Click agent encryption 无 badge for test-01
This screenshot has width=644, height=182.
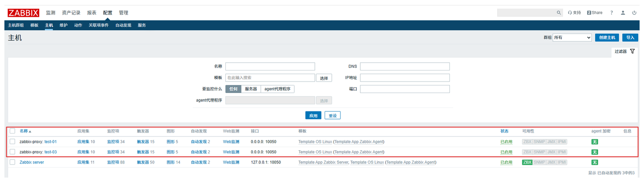595,142
